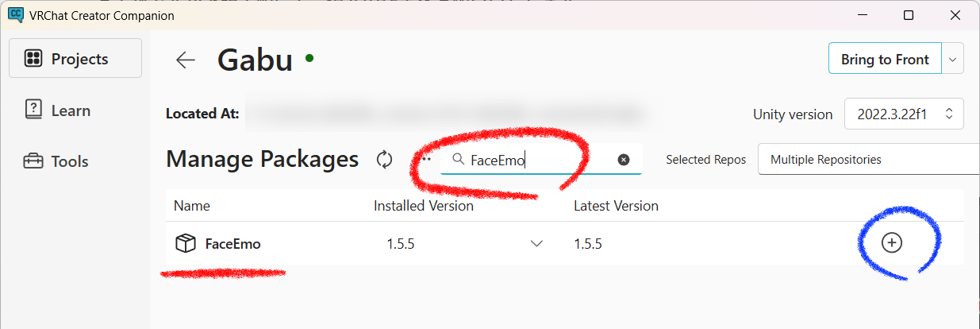Click the back arrow beside Gabu

[x=186, y=60]
